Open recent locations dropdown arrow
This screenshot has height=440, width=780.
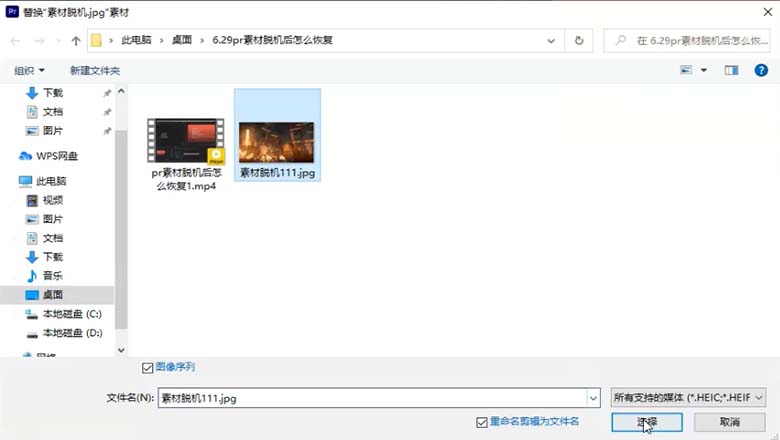click(x=59, y=41)
